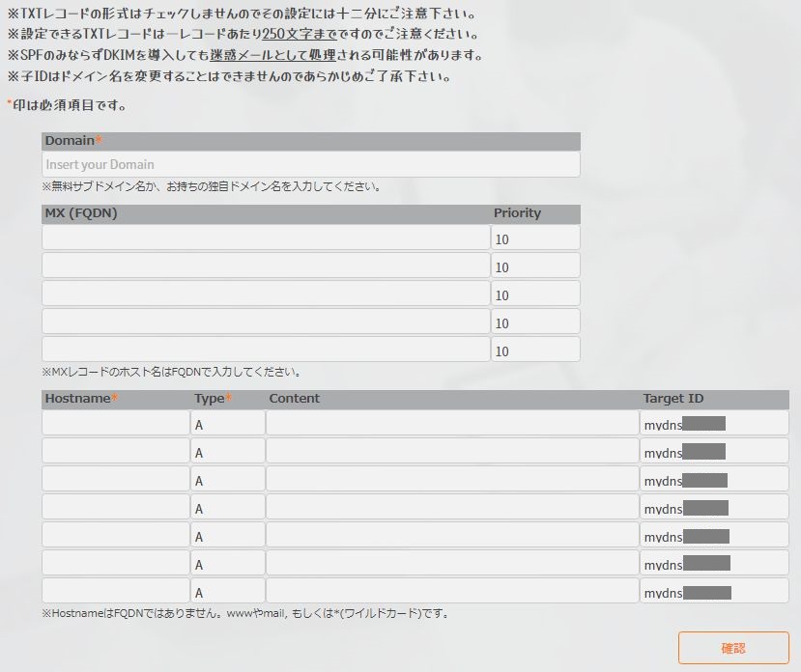Select the fourth Priority field
This screenshot has width=801, height=672.
535,322
